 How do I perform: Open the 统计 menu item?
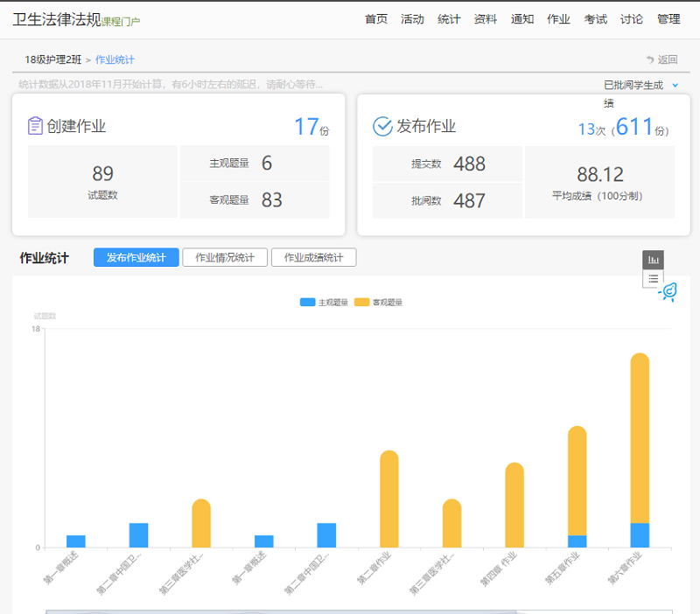pos(449,18)
